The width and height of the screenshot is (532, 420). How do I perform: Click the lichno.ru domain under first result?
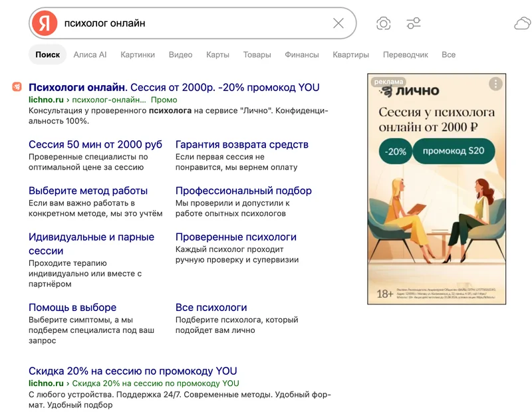click(46, 100)
